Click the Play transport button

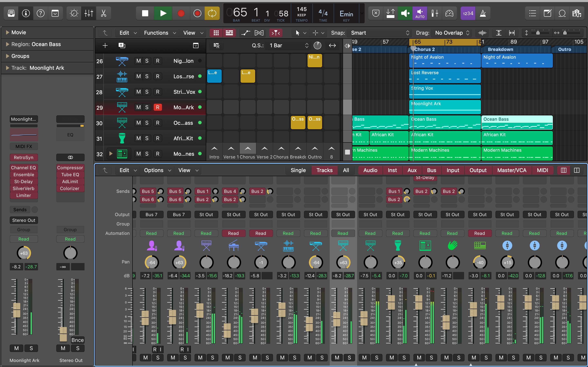[x=163, y=13]
